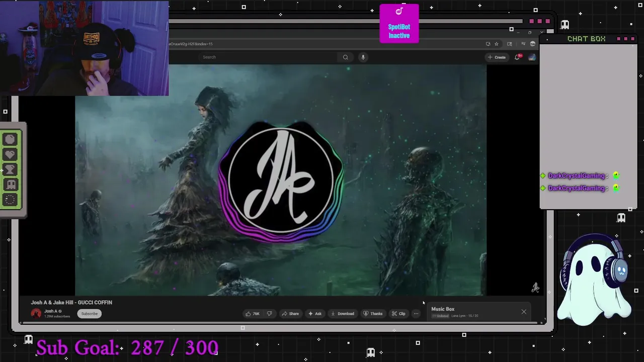Share the video

click(290, 314)
